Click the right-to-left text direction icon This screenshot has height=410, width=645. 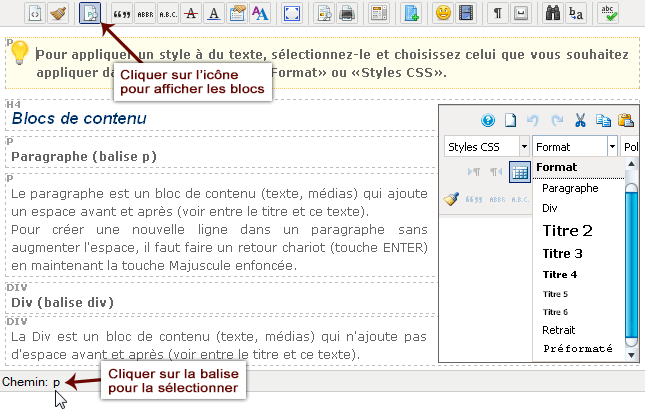pyautogui.click(x=496, y=171)
